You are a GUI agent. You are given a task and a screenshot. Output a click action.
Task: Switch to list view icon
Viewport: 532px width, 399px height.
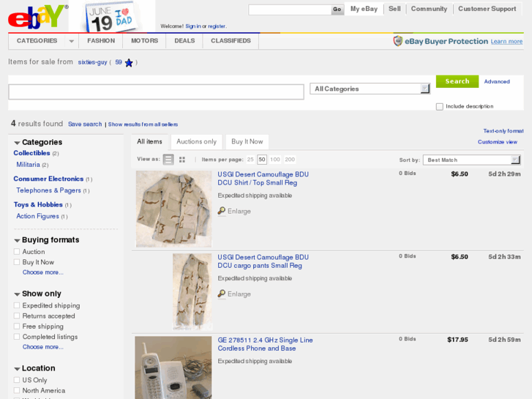(168, 160)
